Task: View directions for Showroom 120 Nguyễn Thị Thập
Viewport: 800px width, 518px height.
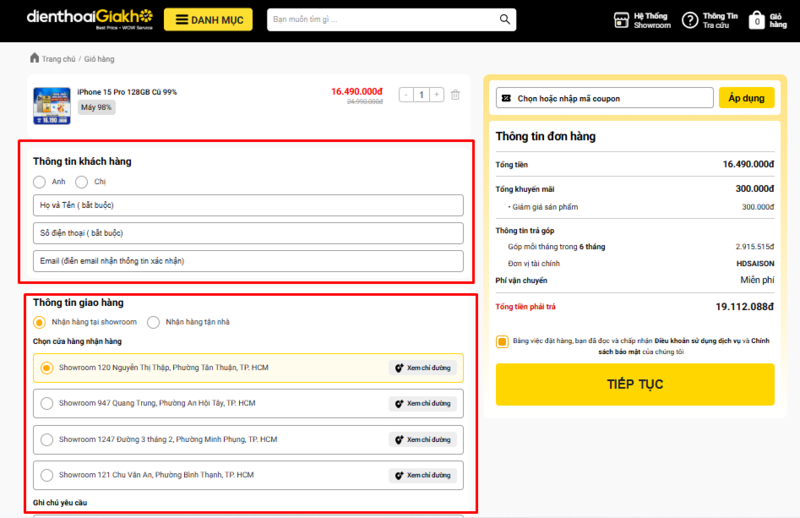Action: pos(423,368)
